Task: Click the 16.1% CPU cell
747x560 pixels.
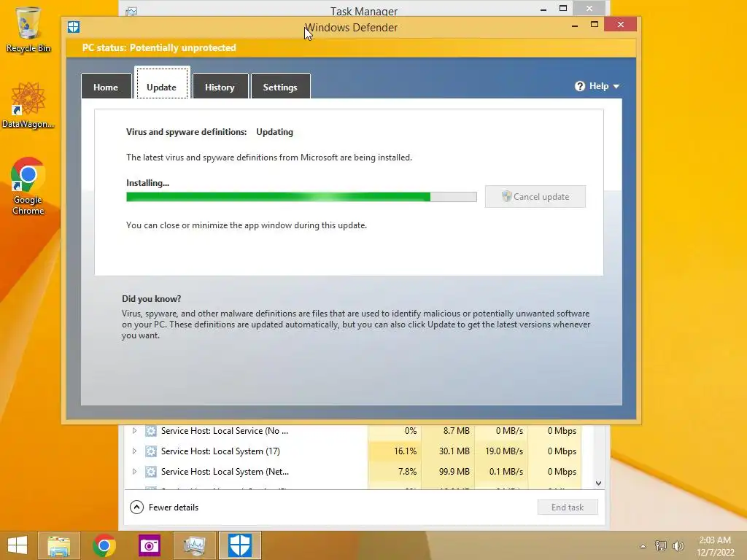Action: [395, 451]
